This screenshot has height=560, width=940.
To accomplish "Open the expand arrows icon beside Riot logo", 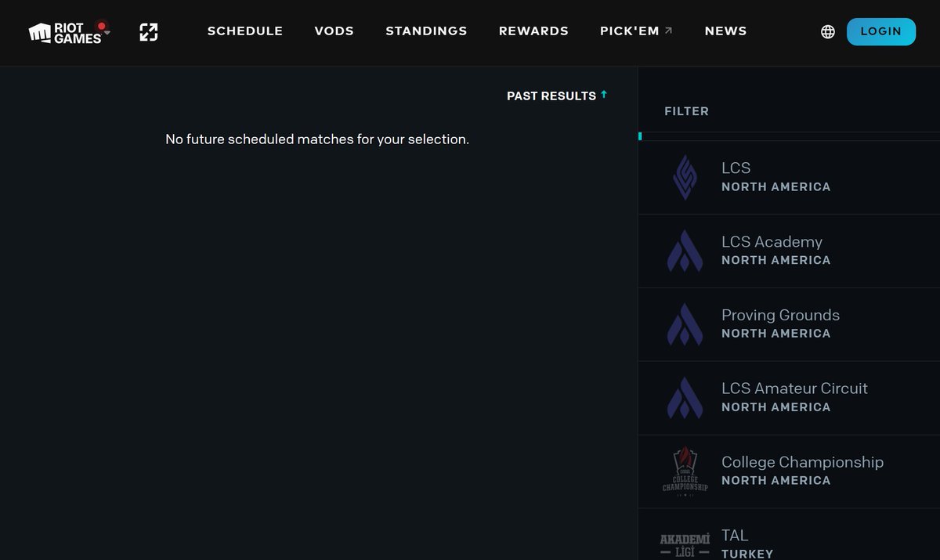I will click(x=149, y=32).
